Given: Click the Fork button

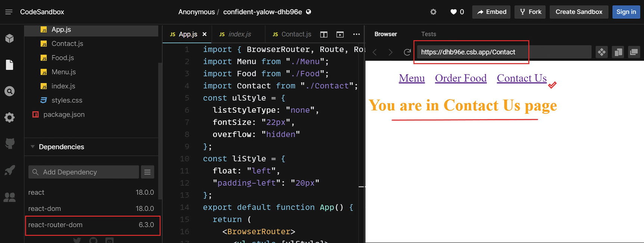Looking at the screenshot, I should pyautogui.click(x=530, y=12).
